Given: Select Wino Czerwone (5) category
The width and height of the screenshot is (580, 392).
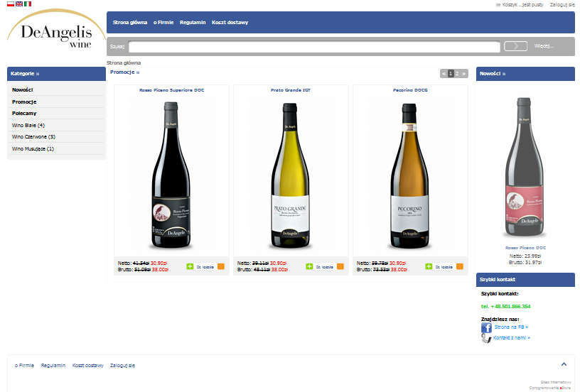Looking at the screenshot, I should pyautogui.click(x=33, y=136).
